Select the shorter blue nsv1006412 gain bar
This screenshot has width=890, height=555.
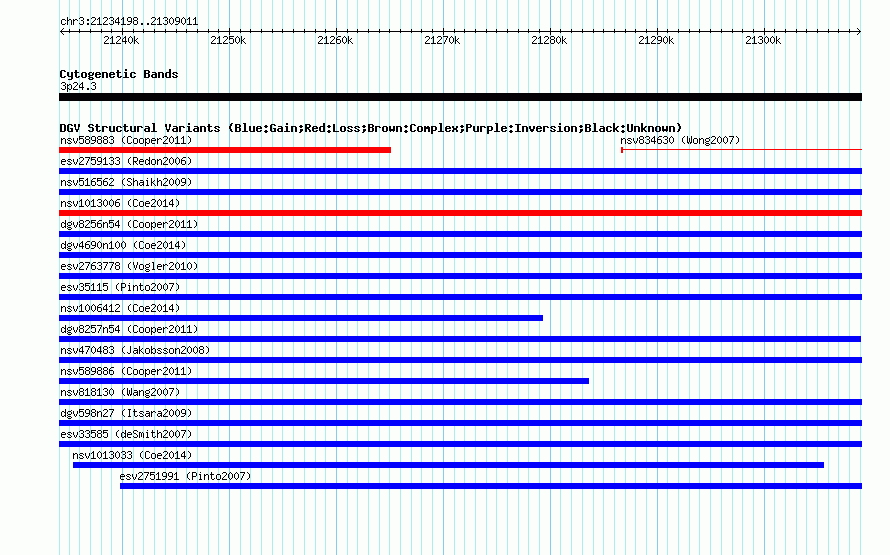coord(301,318)
